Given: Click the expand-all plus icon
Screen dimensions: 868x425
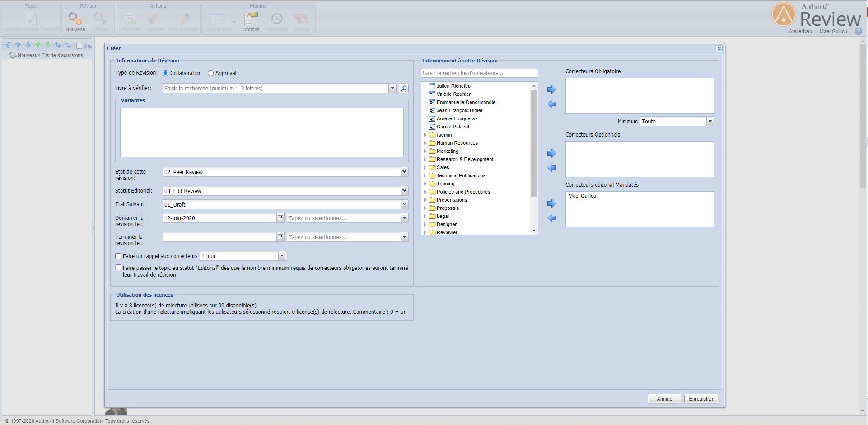Looking at the screenshot, I should click(x=58, y=45).
